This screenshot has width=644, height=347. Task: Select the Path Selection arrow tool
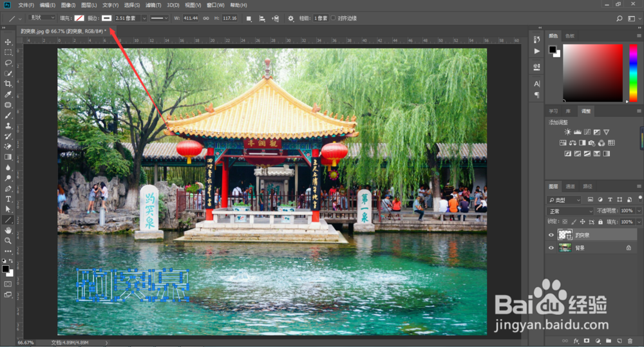click(8, 209)
